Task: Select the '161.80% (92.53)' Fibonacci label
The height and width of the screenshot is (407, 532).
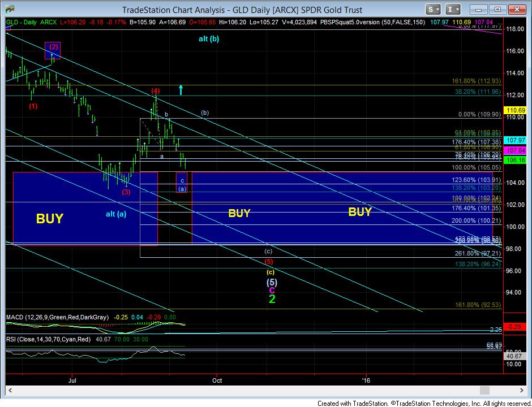Action: [x=478, y=305]
